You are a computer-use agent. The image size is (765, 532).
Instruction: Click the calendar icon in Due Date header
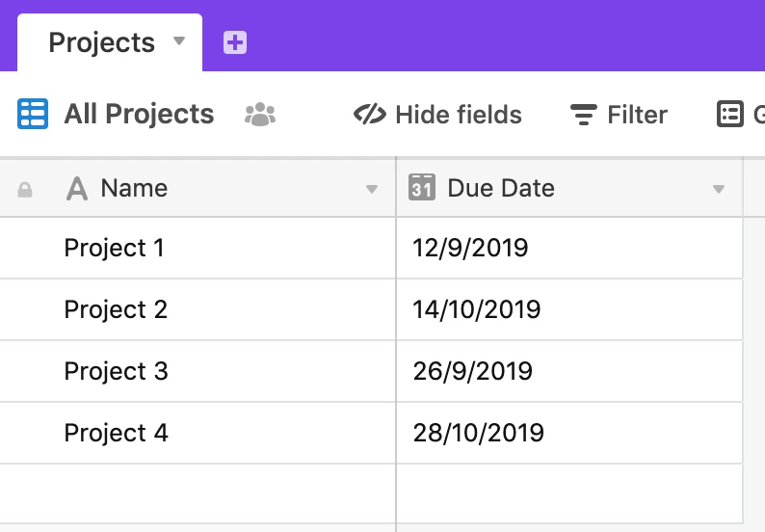[422, 187]
